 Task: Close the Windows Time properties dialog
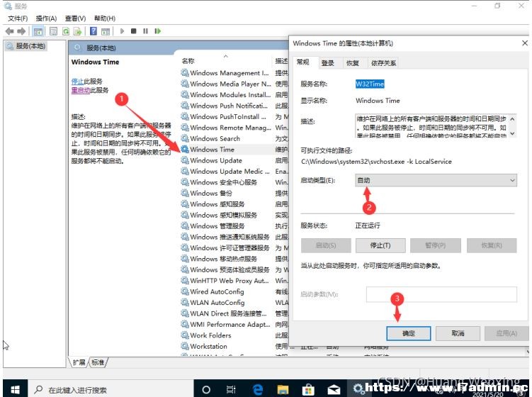pyautogui.click(x=524, y=43)
